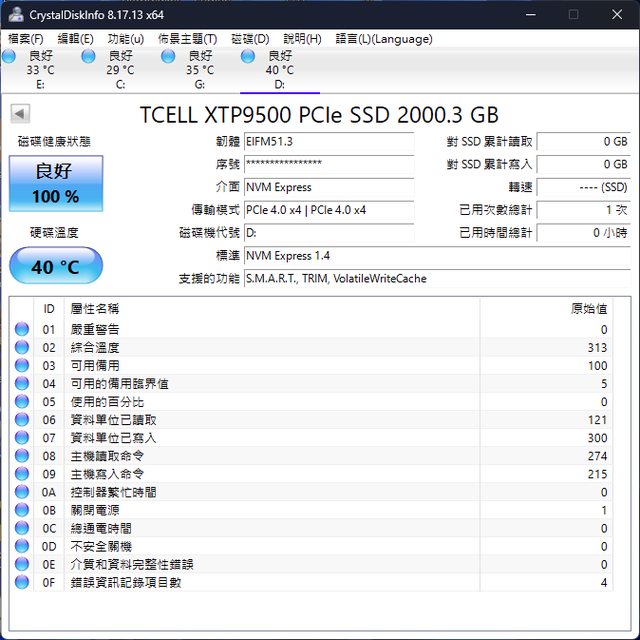
Task: Click the 40 °C temperature button
Action: click(56, 267)
